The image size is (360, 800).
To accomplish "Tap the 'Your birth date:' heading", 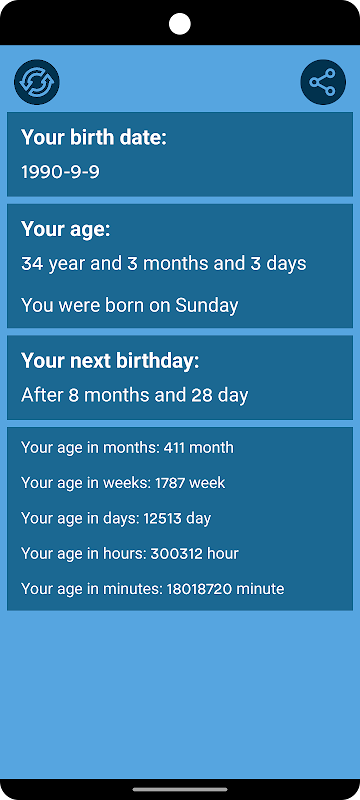I will (x=94, y=138).
